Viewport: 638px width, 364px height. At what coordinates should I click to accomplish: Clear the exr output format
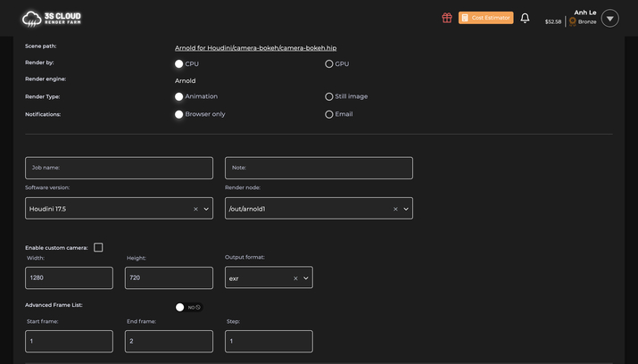click(x=296, y=278)
